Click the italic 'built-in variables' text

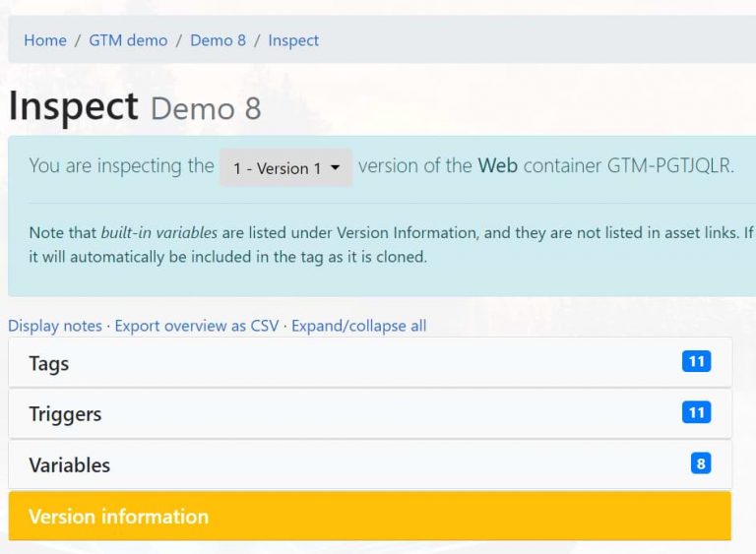pyautogui.click(x=158, y=233)
